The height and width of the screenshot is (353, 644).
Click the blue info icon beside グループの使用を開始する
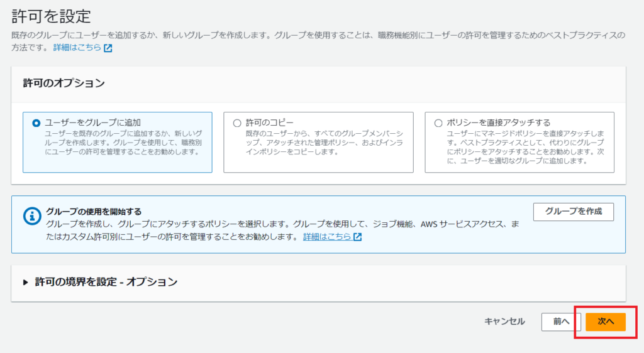[31, 217]
